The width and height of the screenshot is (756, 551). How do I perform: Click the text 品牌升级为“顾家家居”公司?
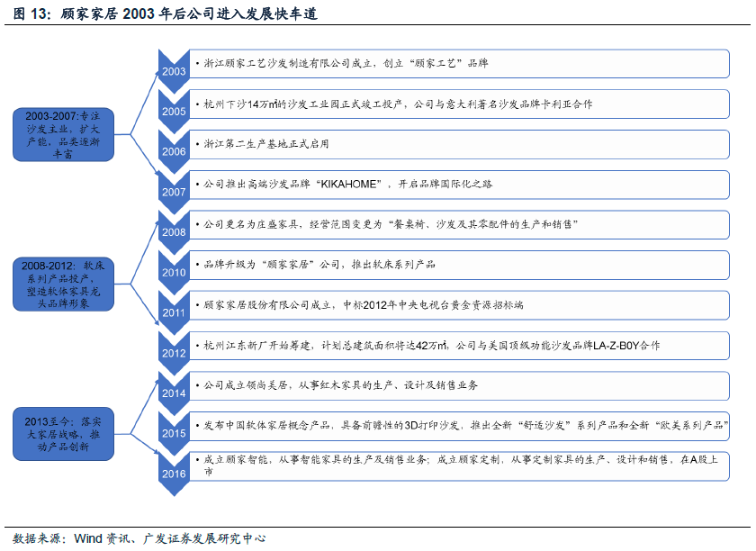point(319,265)
